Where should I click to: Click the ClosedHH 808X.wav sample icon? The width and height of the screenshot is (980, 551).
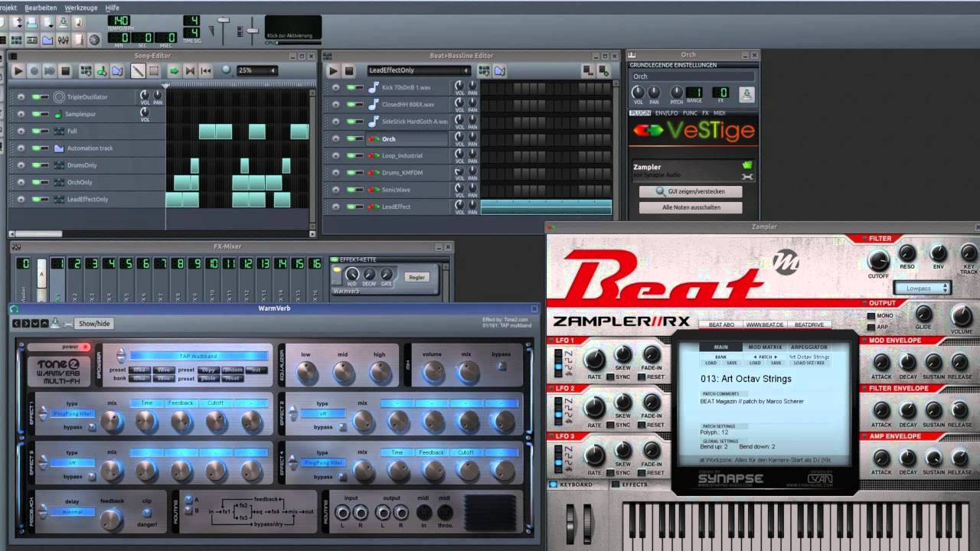click(x=374, y=104)
